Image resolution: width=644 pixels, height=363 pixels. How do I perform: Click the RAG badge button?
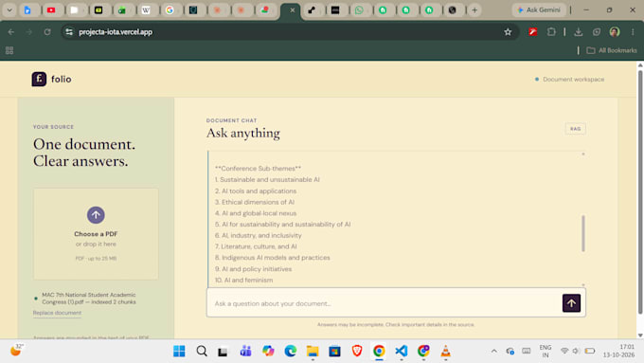(575, 129)
